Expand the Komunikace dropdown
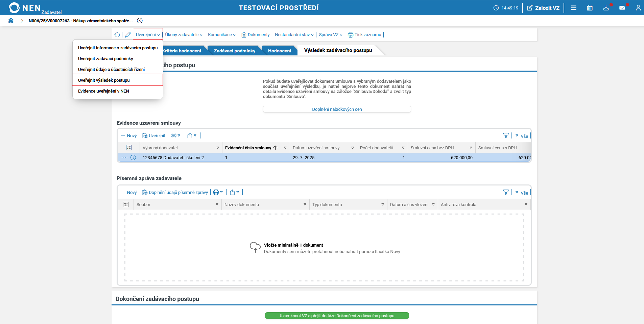 click(x=221, y=34)
